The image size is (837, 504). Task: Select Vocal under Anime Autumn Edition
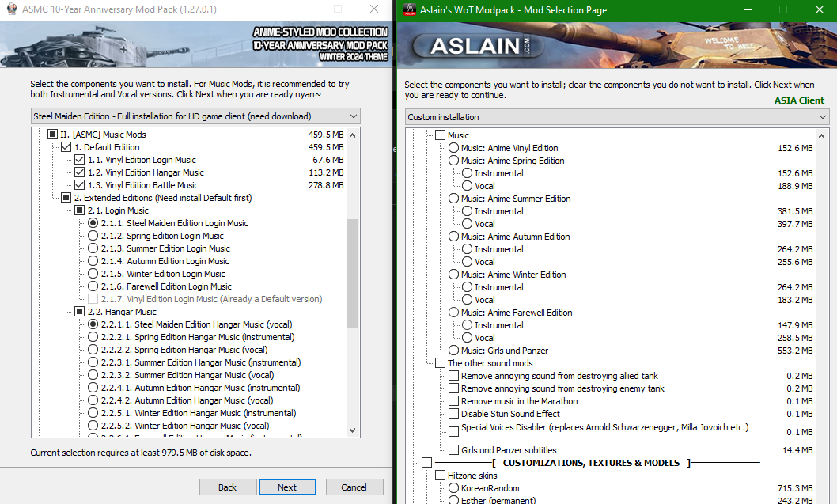coord(467,262)
